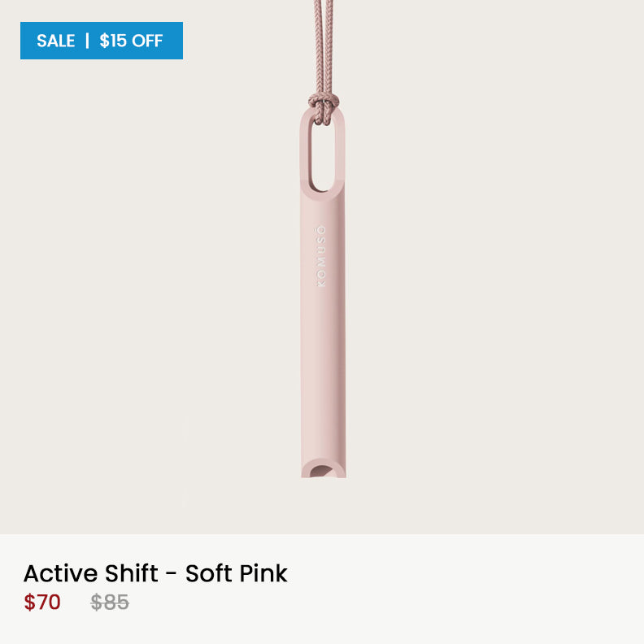The height and width of the screenshot is (644, 644).
Task: Click the oval loop opening of pendant
Action: click(x=323, y=154)
